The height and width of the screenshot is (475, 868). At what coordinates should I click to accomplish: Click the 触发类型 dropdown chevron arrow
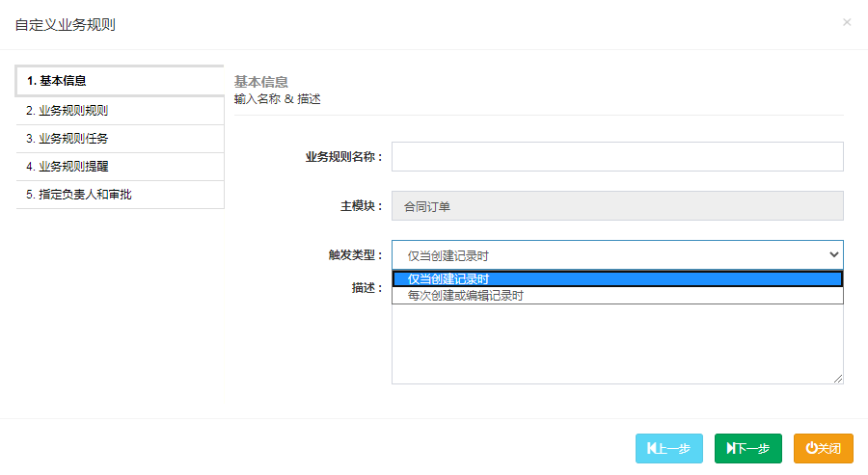(834, 255)
